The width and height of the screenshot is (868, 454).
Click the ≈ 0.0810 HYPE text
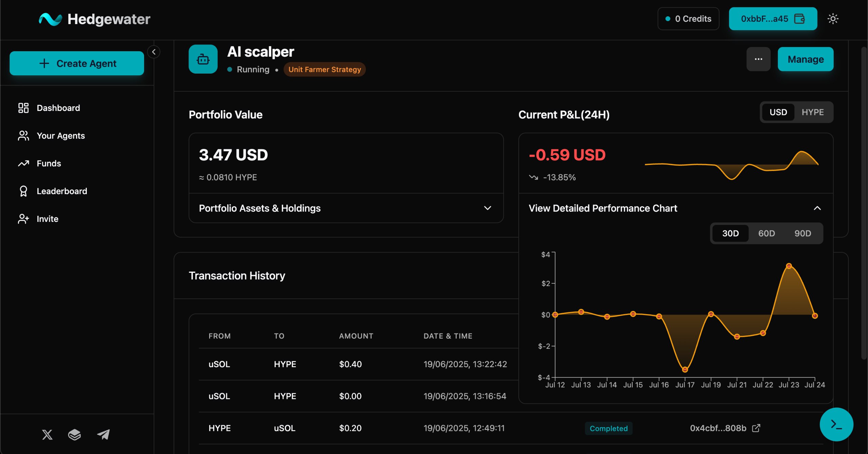[228, 177]
